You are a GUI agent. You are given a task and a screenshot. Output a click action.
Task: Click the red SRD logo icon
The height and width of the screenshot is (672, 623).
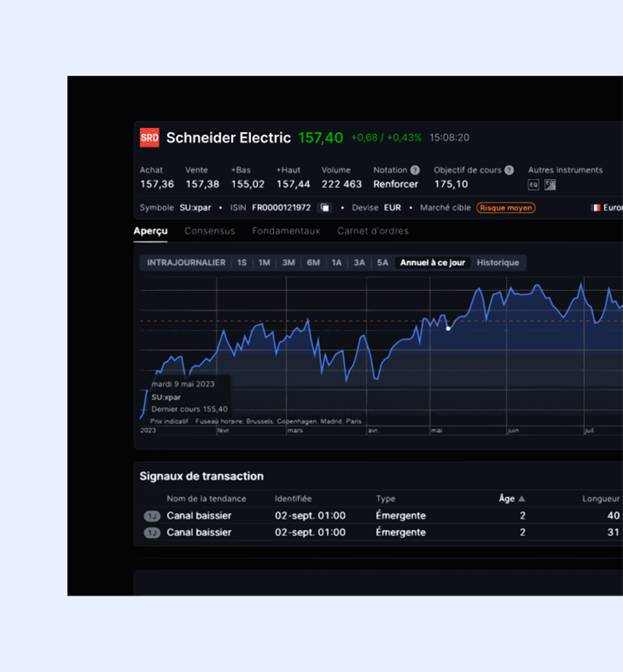[149, 138]
